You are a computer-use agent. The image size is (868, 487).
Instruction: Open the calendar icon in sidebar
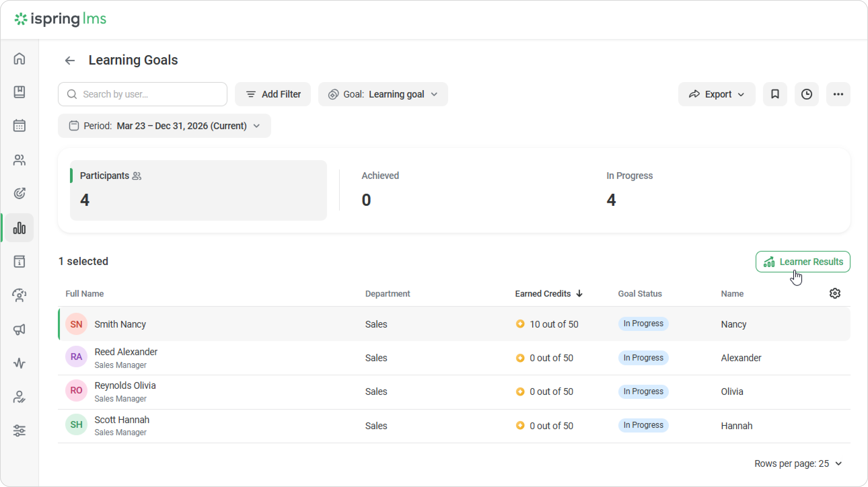click(19, 126)
